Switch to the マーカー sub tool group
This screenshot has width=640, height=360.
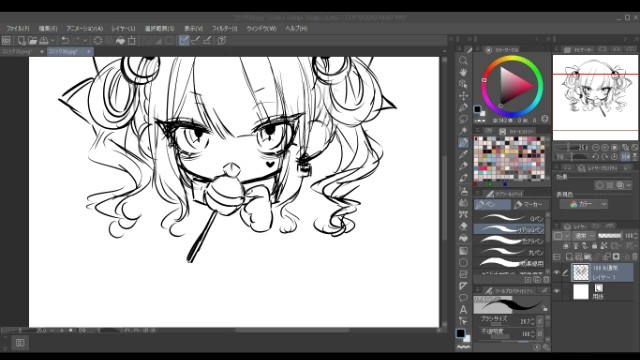click(x=529, y=204)
